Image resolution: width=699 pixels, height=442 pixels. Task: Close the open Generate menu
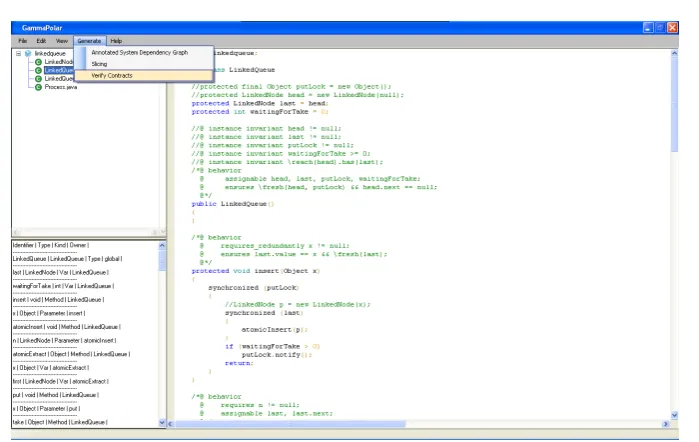[90, 41]
